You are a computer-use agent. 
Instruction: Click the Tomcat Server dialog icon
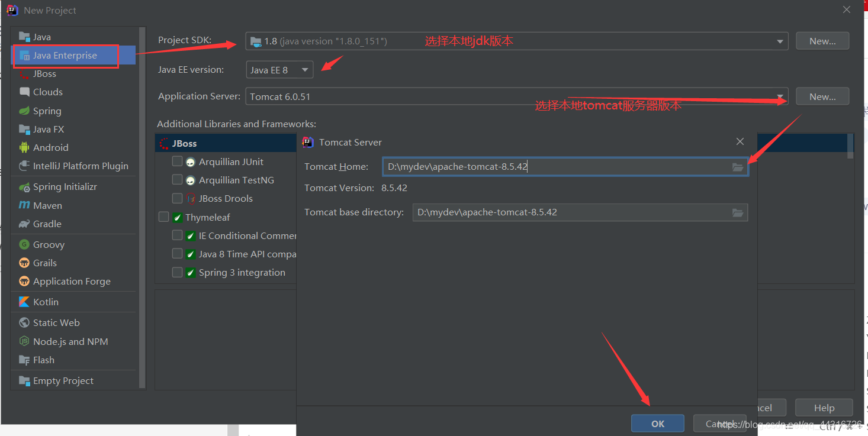point(308,142)
